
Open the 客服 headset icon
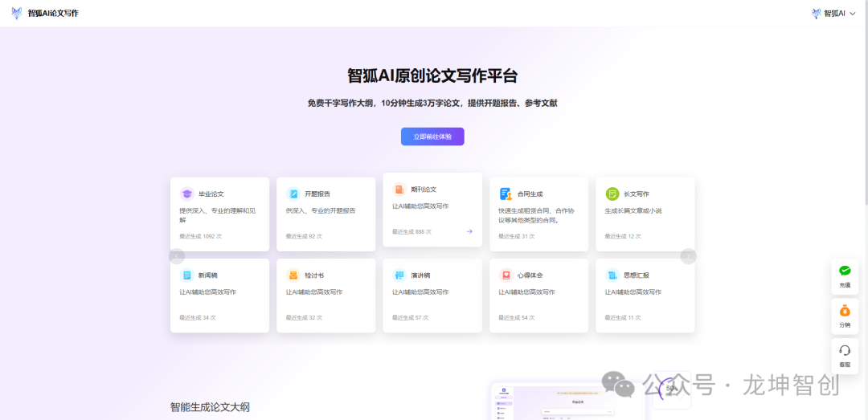pos(845,350)
